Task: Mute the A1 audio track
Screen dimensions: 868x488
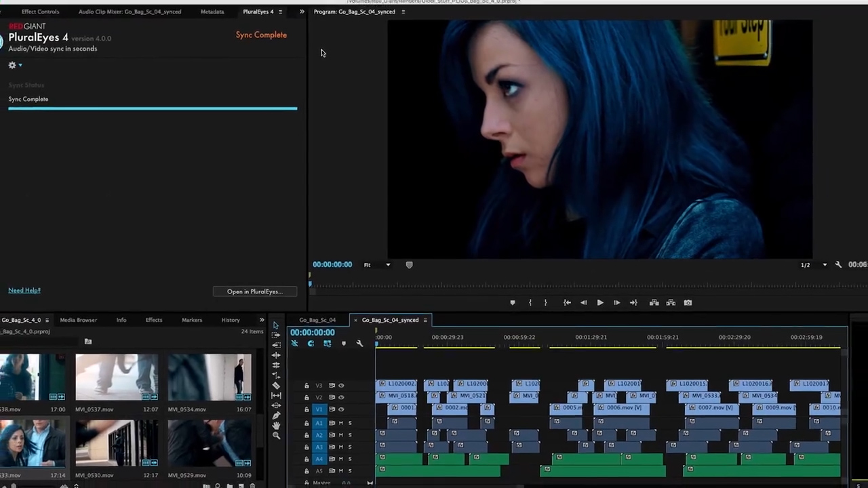Action: click(341, 423)
